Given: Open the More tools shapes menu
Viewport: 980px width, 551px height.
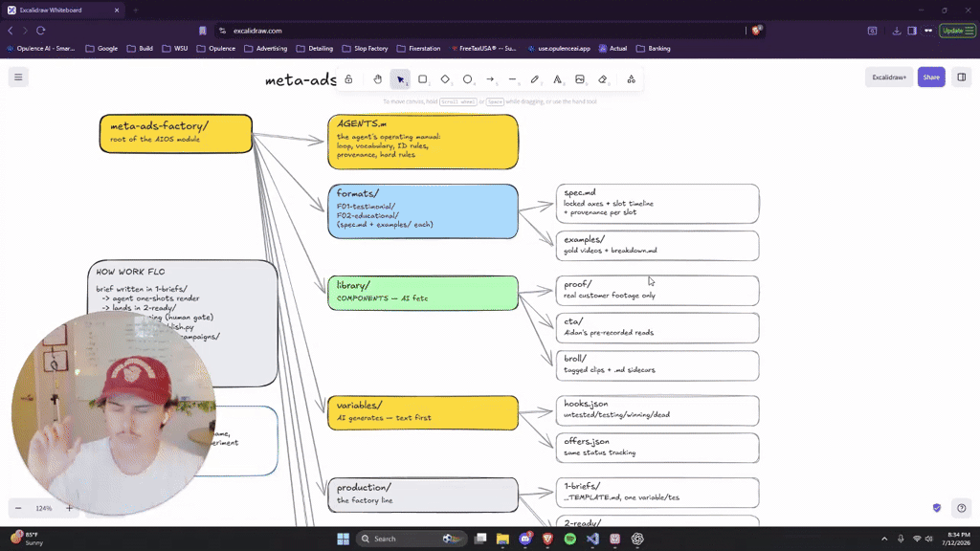Looking at the screenshot, I should (x=632, y=79).
